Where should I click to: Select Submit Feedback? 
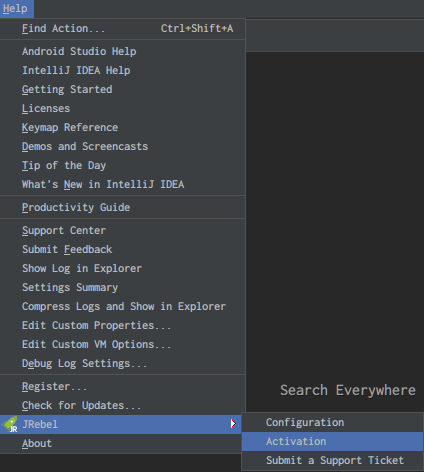click(123, 249)
